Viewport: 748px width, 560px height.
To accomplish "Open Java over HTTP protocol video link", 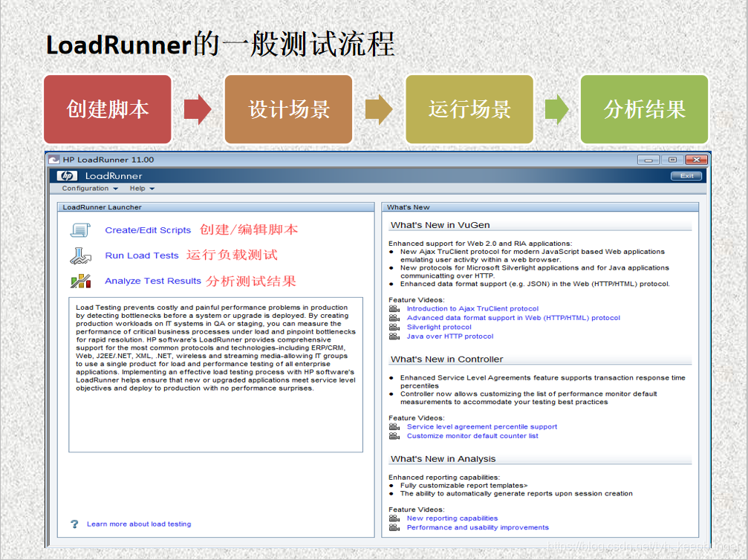I will click(450, 336).
